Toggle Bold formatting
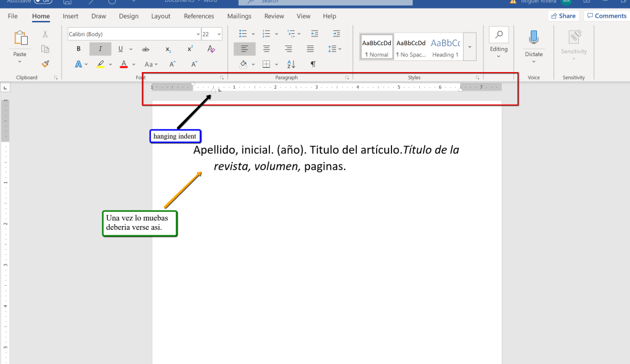The width and height of the screenshot is (630, 364). coord(78,49)
